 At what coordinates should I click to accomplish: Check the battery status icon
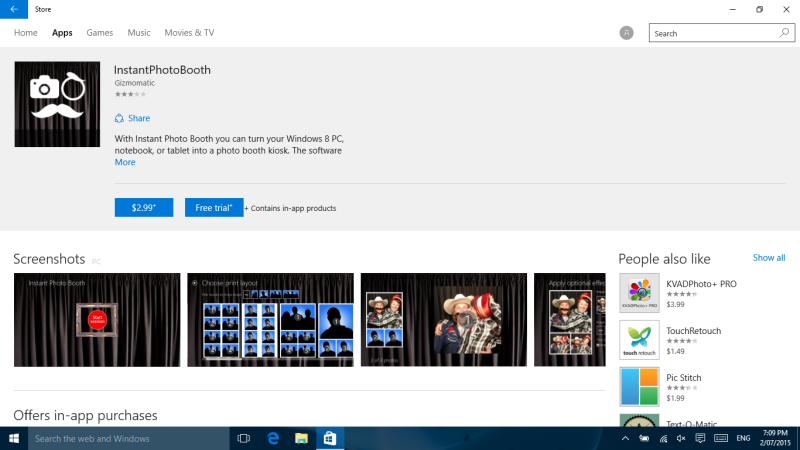pyautogui.click(x=644, y=438)
